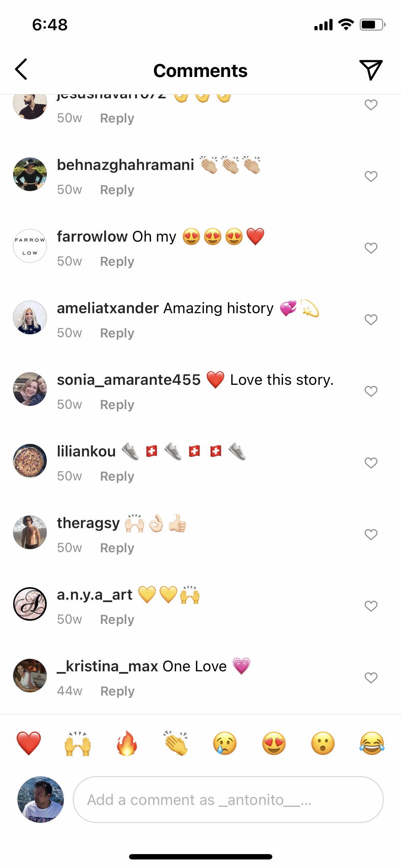Insert the heart-eyes quick emoji
Image resolution: width=401 pixels, height=868 pixels.
point(274,743)
